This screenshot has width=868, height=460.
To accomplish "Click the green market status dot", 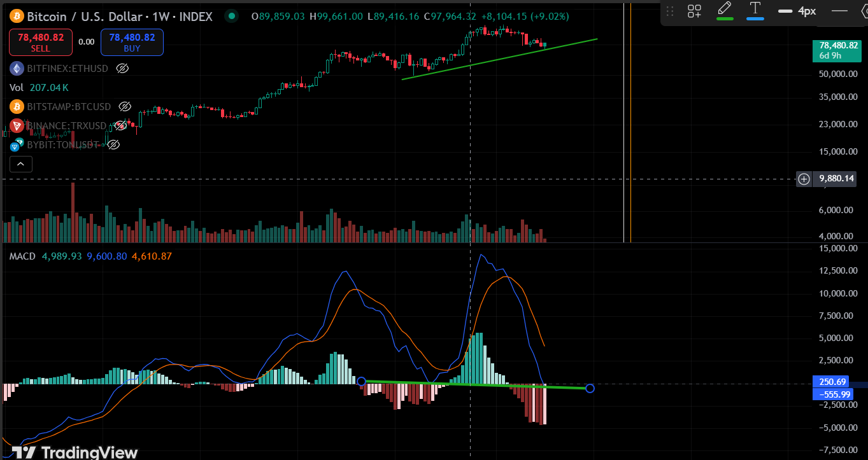I will [231, 17].
